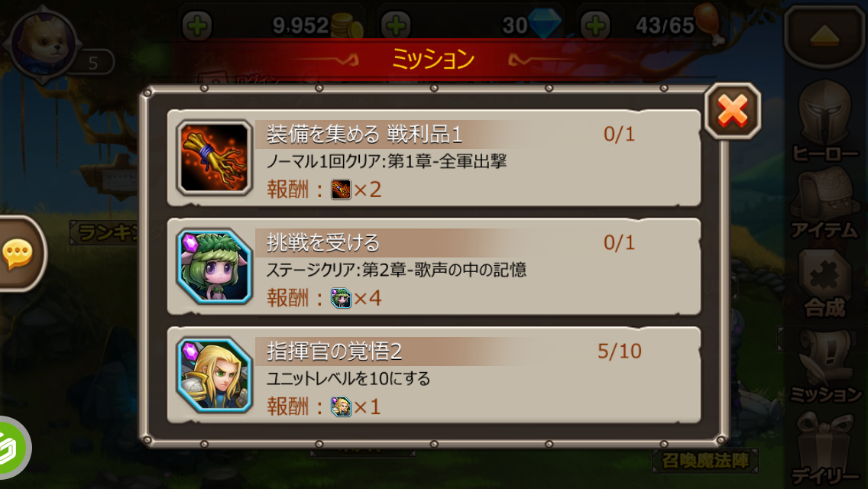
Task: Select the 指揮官の覚悟2 mission entry
Action: 433,375
